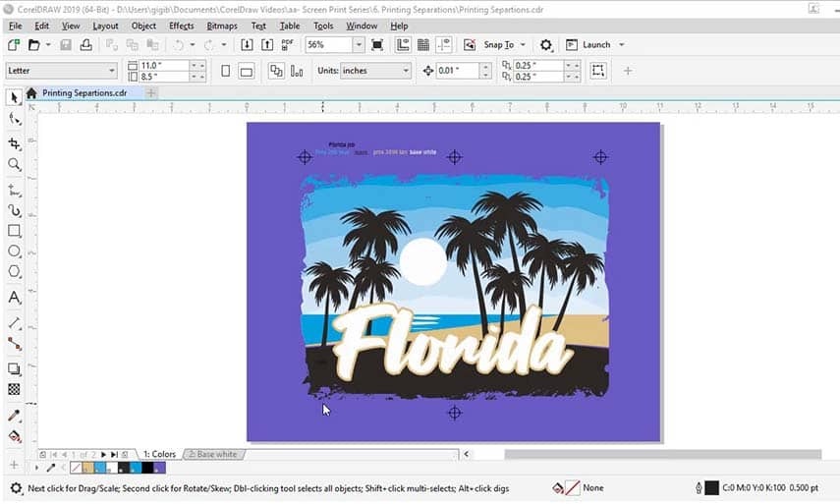Apply page layout to all pages
Image resolution: width=840 pixels, height=504 pixels.
pyautogui.click(x=276, y=71)
